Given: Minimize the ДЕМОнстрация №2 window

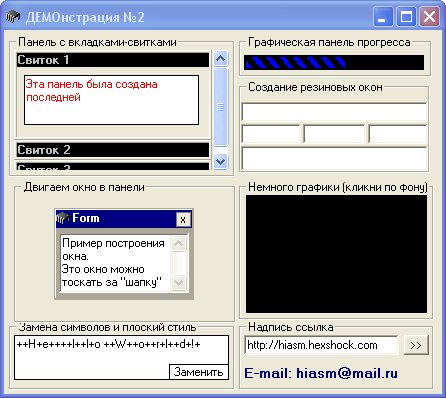Looking at the screenshot, I should 382,16.
